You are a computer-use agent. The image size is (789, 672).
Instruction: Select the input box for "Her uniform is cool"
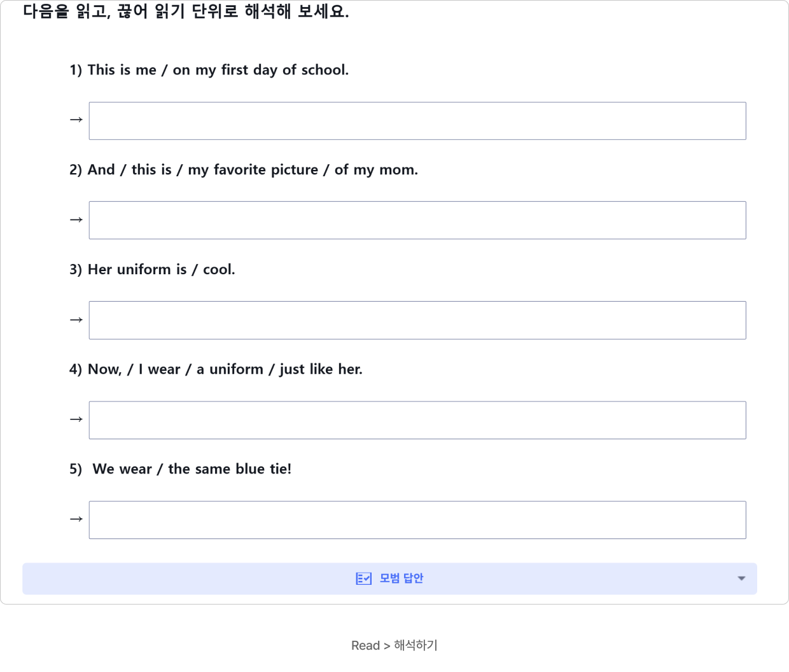click(x=417, y=320)
